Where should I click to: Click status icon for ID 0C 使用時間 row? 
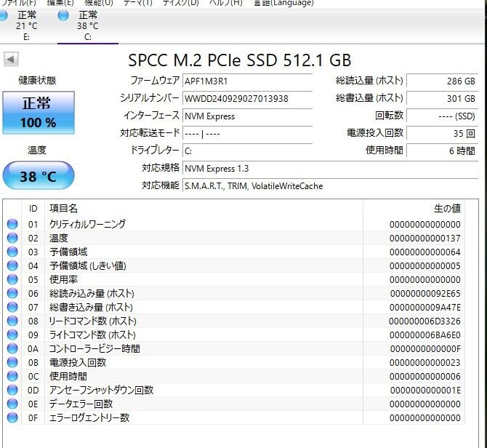pyautogui.click(x=12, y=376)
